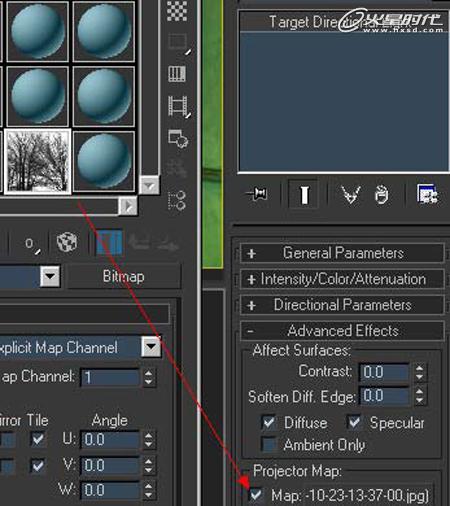This screenshot has height=506, width=450.
Task: Click the Select by Material icon
Action: [x=176, y=169]
